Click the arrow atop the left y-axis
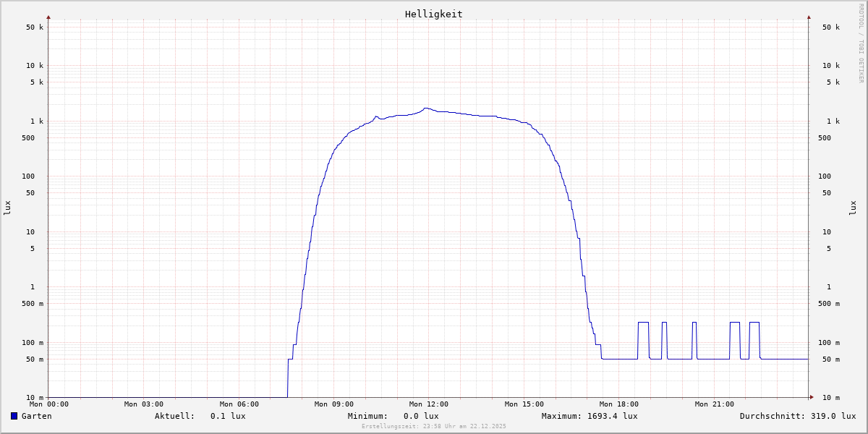Viewport: 868px width, 434px height. tap(48, 17)
